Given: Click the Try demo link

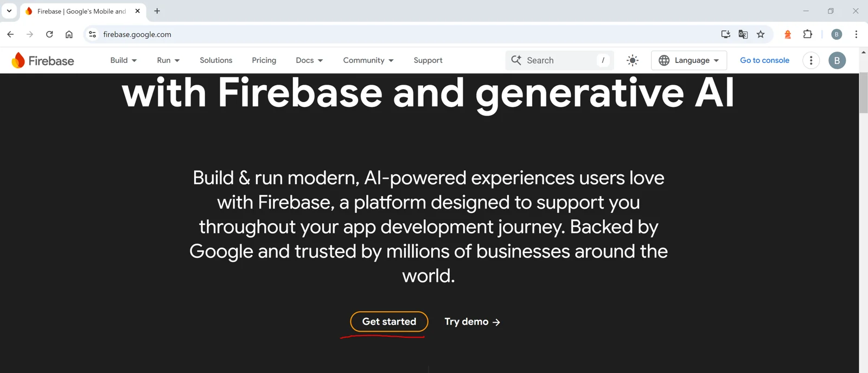Looking at the screenshot, I should (472, 321).
